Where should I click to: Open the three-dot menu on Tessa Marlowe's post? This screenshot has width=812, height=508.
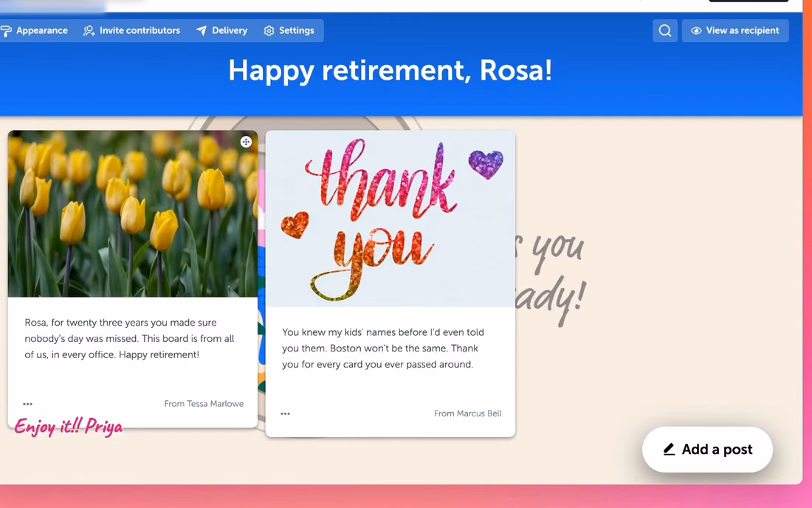click(x=28, y=404)
